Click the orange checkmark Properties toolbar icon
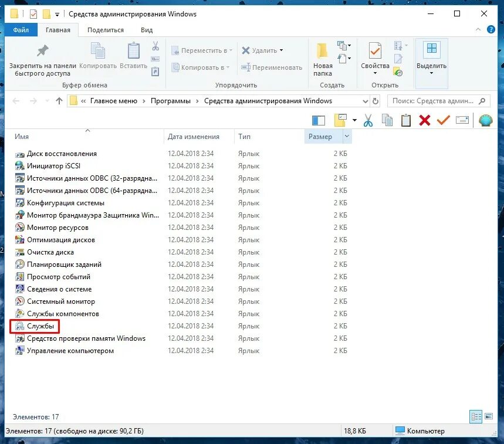The image size is (504, 444). coord(443,120)
